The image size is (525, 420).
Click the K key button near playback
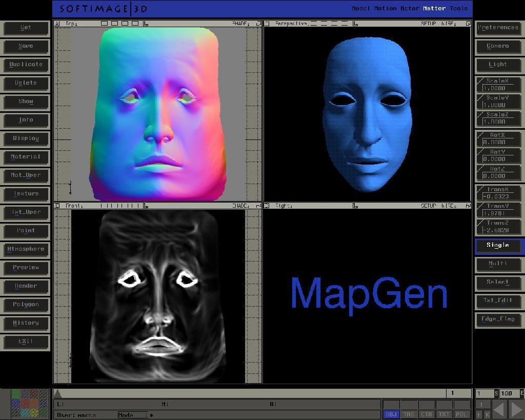click(488, 415)
